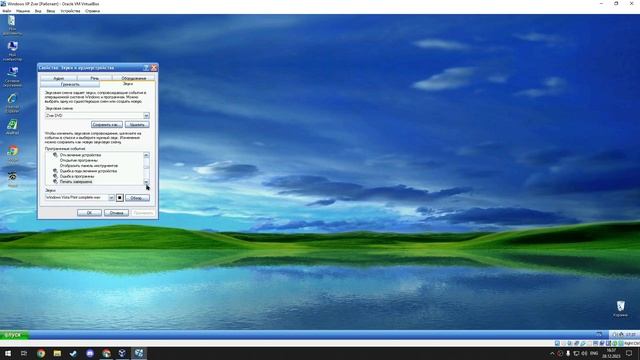
Task: Switch to the Громкость tab
Action: click(70, 84)
